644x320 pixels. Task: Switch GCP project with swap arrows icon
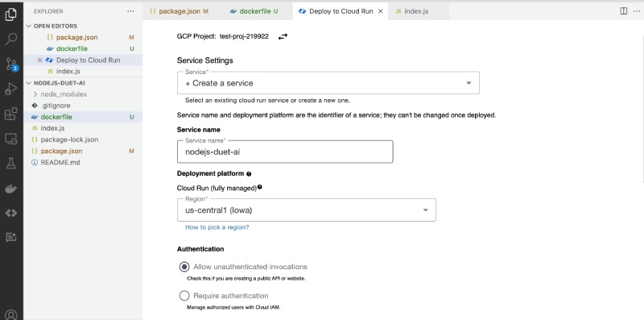(283, 36)
